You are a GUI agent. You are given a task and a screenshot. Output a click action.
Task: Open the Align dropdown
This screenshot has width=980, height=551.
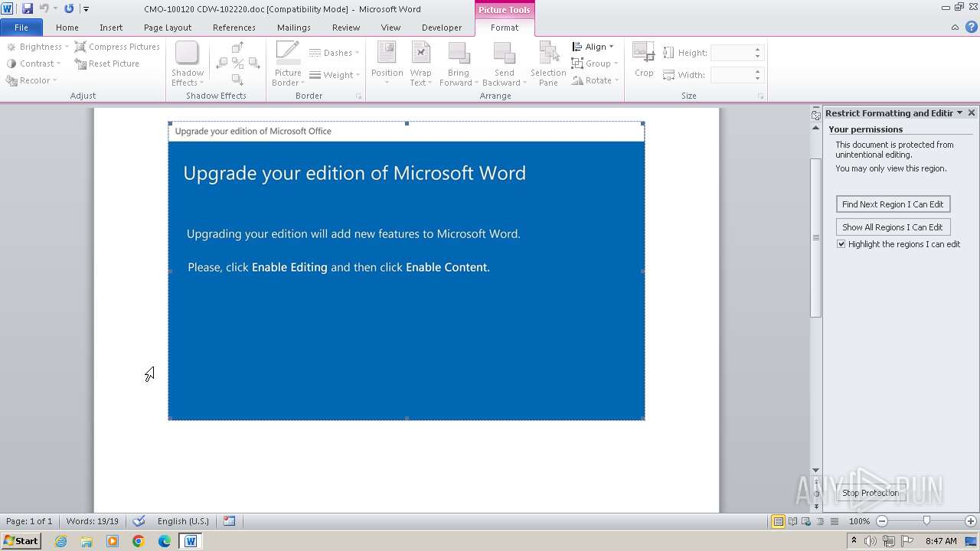[593, 47]
